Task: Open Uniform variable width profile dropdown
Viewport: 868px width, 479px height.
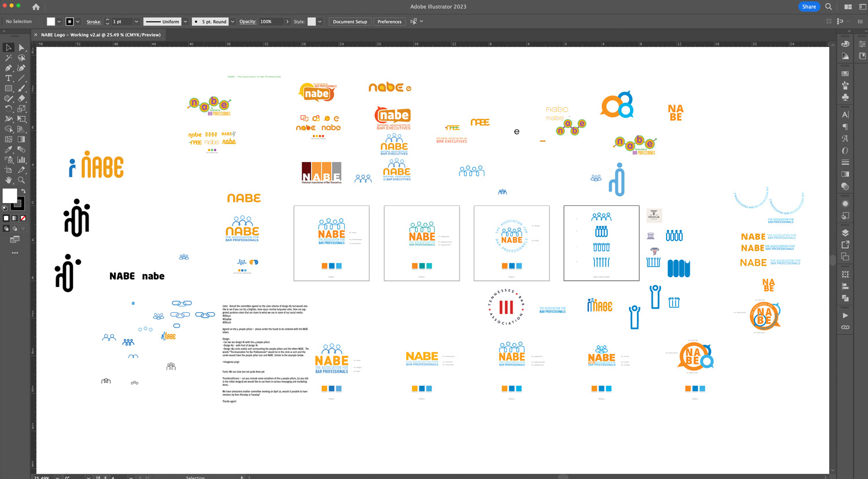Action: tap(185, 21)
